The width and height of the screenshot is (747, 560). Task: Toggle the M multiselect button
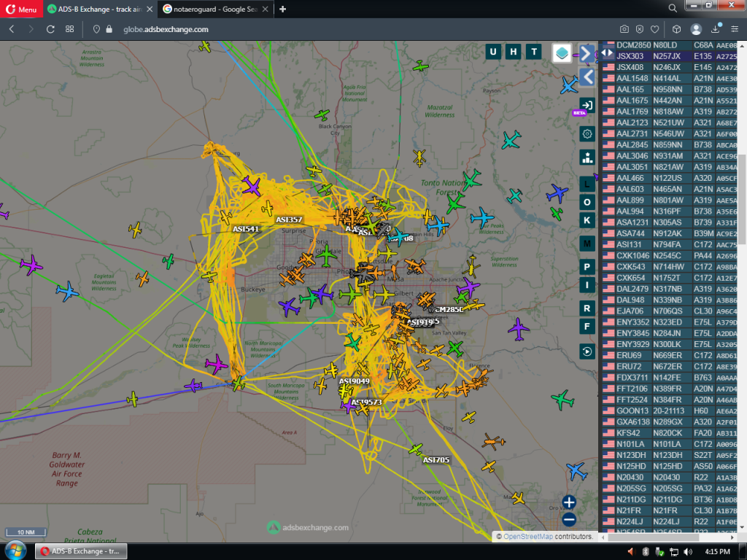coord(587,244)
